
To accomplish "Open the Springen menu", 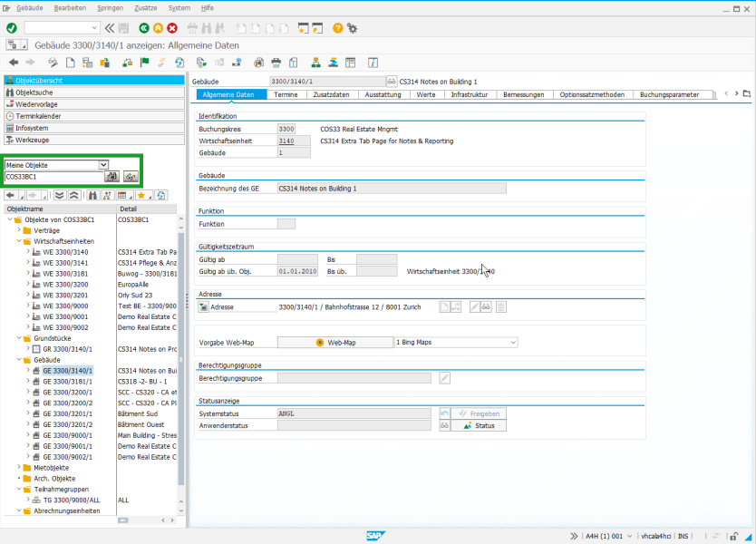I will 110,8.
